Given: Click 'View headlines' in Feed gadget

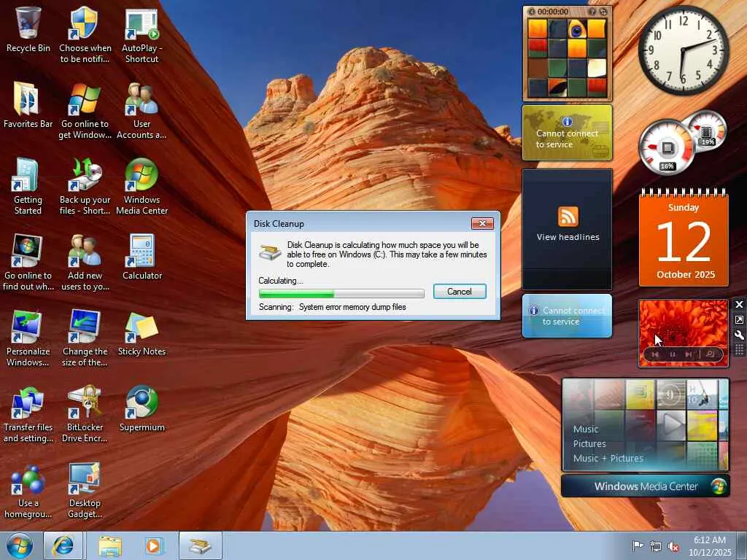Looking at the screenshot, I should click(568, 237).
